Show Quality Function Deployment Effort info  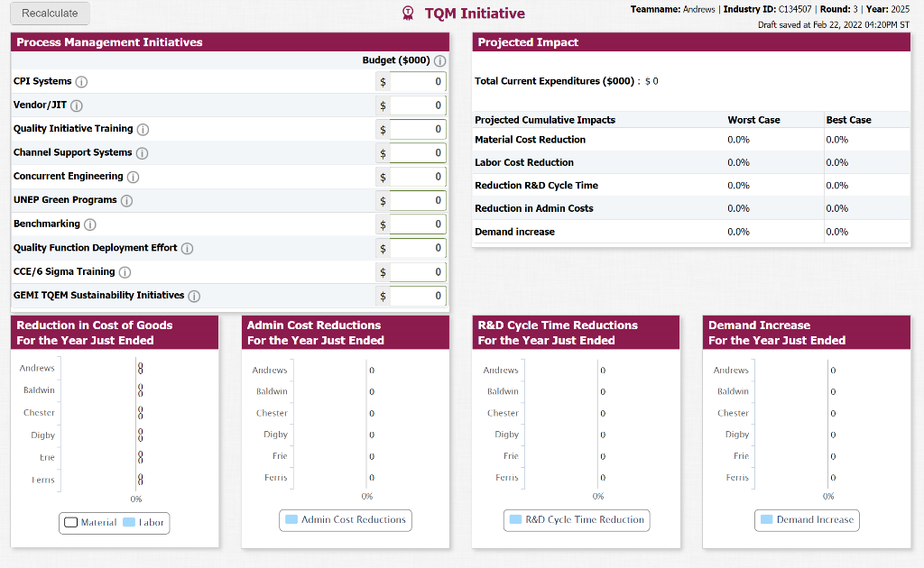pos(187,249)
